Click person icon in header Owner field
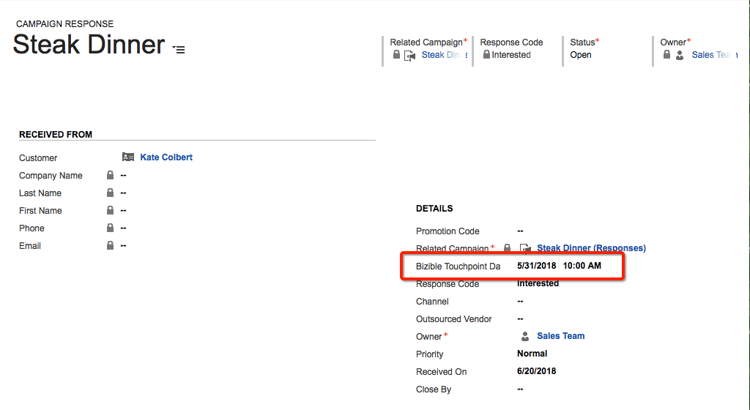The width and height of the screenshot is (750, 410). 680,55
